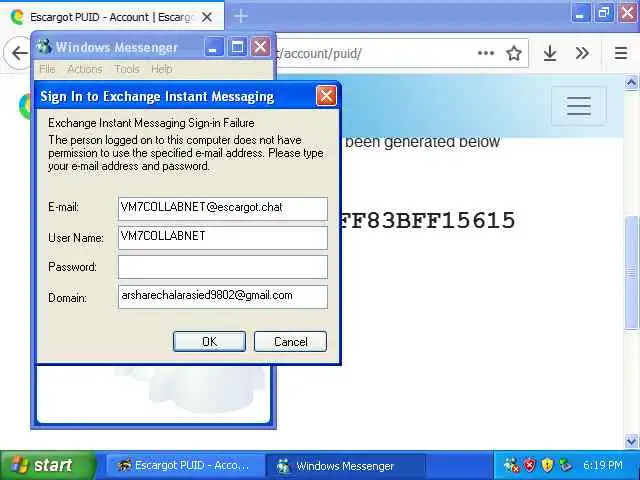The image size is (640, 480).
Task: Open the browser hamburger menu
Action: [x=621, y=53]
